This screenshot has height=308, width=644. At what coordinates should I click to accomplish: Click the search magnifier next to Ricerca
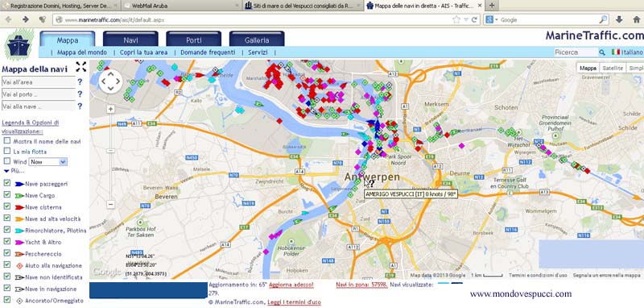click(x=602, y=52)
